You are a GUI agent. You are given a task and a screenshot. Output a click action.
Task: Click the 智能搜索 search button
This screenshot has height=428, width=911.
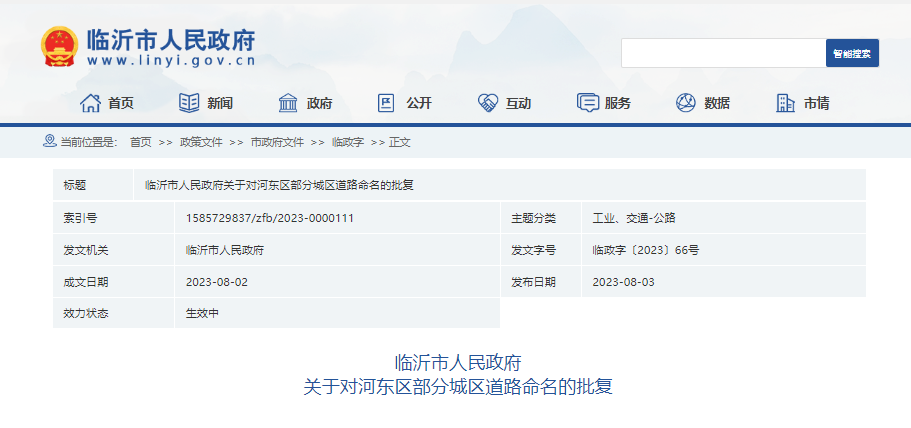852,53
